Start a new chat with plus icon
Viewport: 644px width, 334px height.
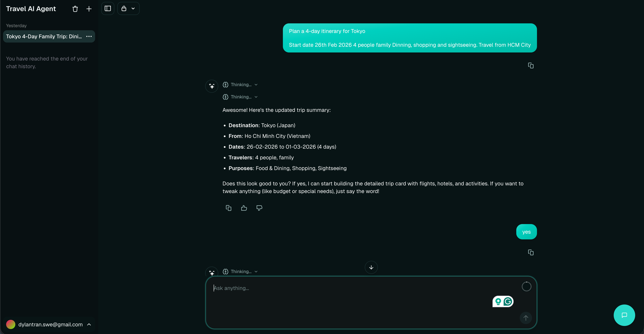coord(89,9)
